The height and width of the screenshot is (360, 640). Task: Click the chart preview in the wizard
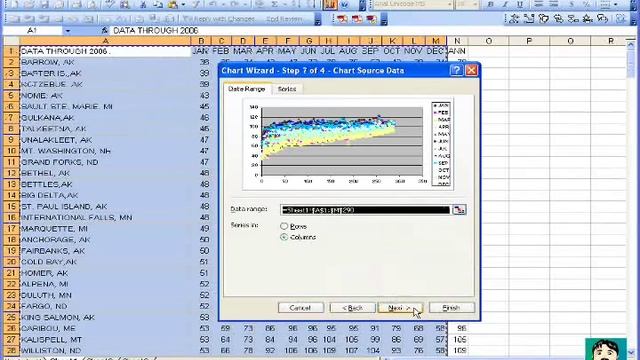tap(347, 144)
